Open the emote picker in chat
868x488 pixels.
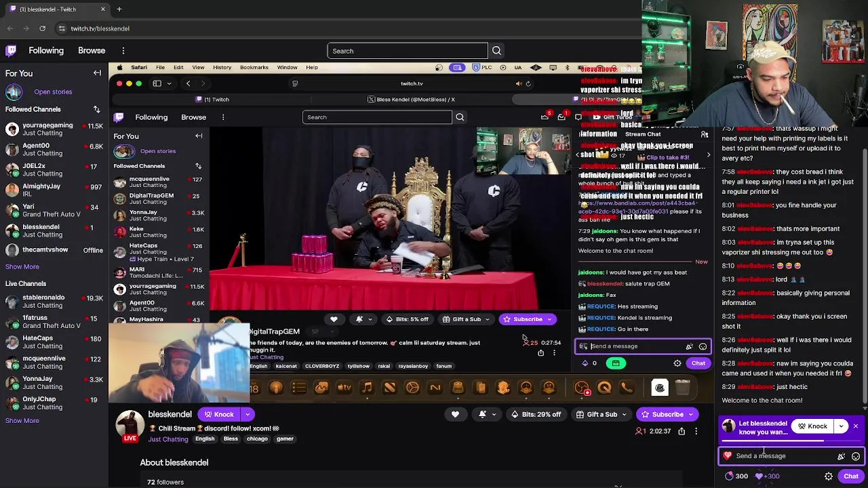click(x=856, y=456)
